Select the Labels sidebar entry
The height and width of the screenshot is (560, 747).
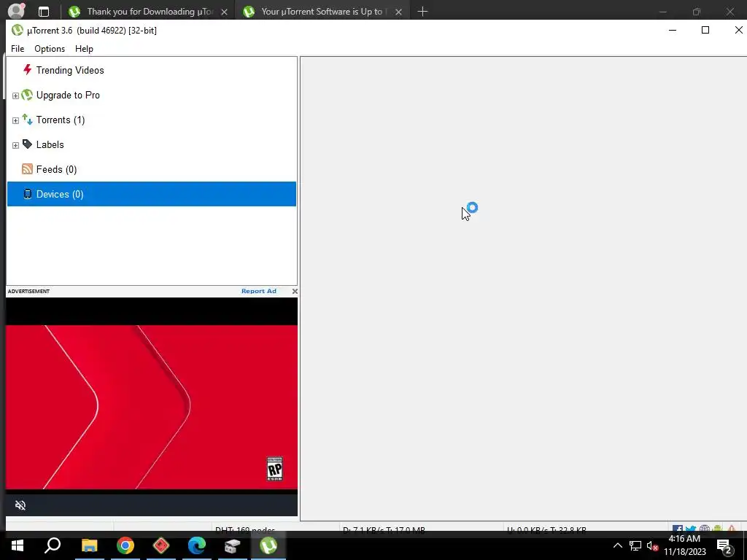click(x=50, y=145)
